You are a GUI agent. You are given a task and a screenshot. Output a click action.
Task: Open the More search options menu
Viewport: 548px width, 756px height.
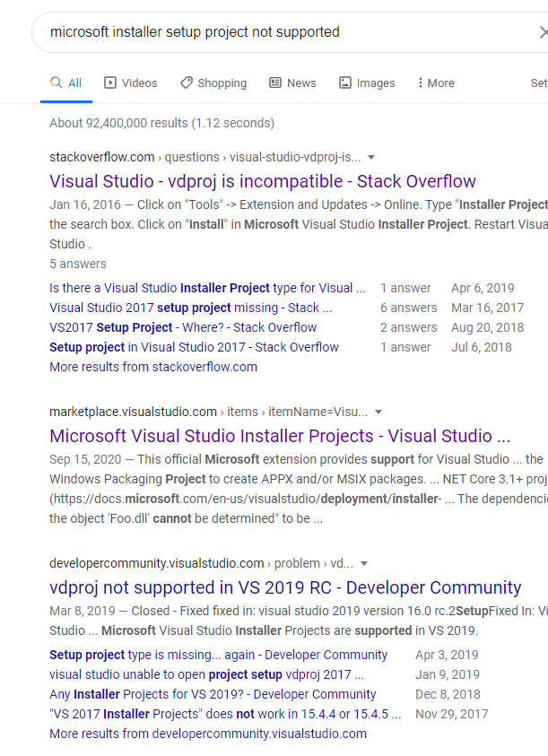click(436, 83)
